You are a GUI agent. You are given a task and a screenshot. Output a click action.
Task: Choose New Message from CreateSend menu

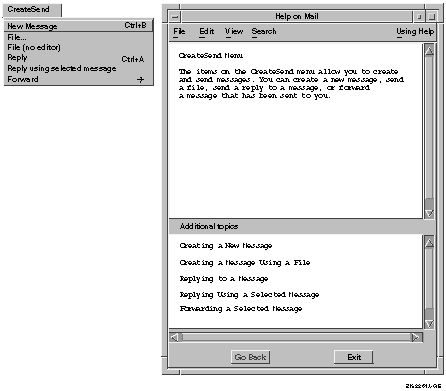click(x=79, y=26)
